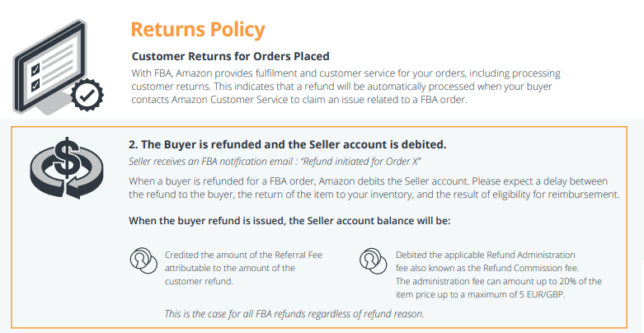Click the paragraph about Amazon debiting Seller account
The width and height of the screenshot is (644, 333).
(x=374, y=188)
